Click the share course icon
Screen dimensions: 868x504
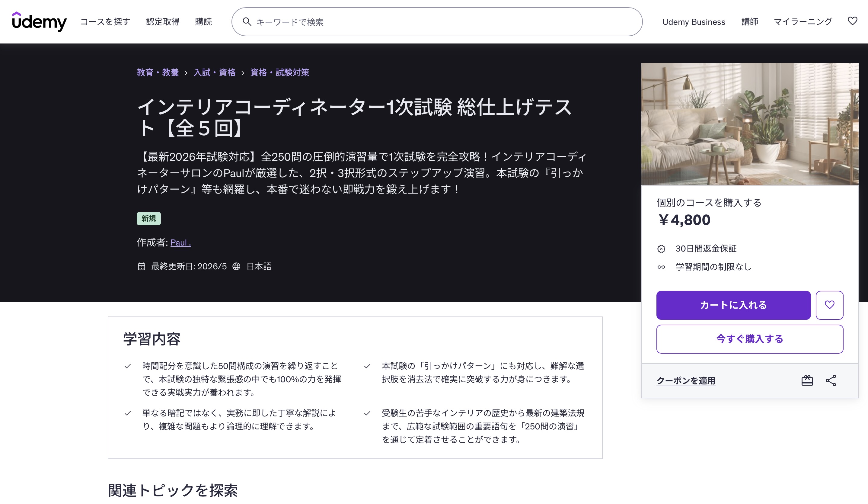pyautogui.click(x=831, y=380)
